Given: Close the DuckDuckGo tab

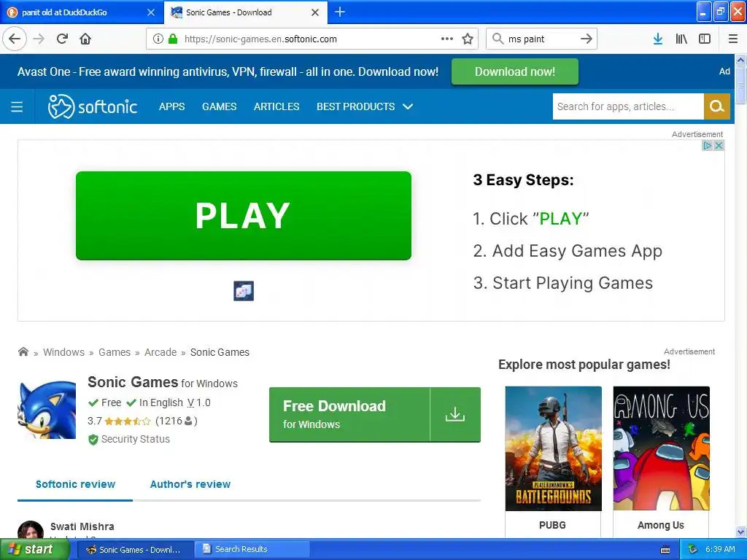Looking at the screenshot, I should coord(151,12).
